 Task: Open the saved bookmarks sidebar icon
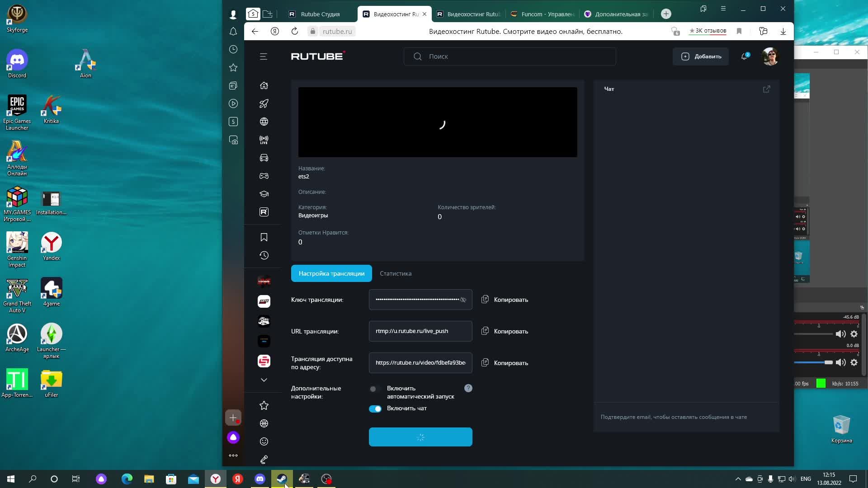coord(264,237)
